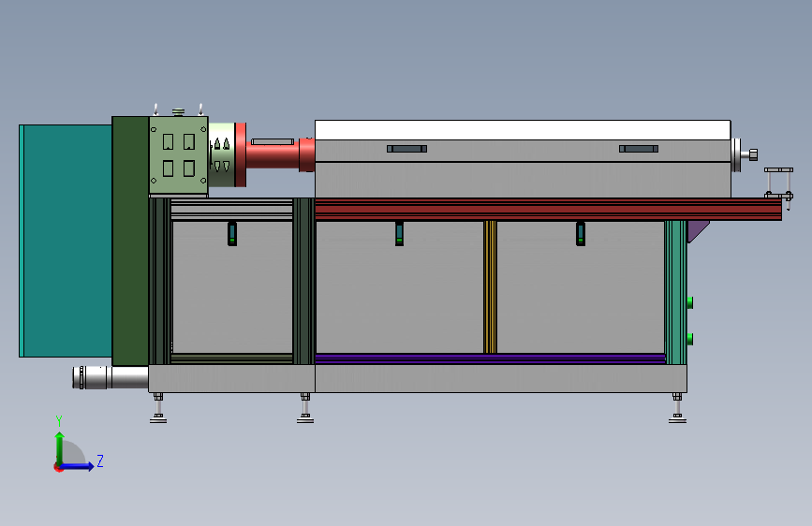Select the small gray plate above red shaft
Viewport: 812px width, 526px height.
[273, 142]
